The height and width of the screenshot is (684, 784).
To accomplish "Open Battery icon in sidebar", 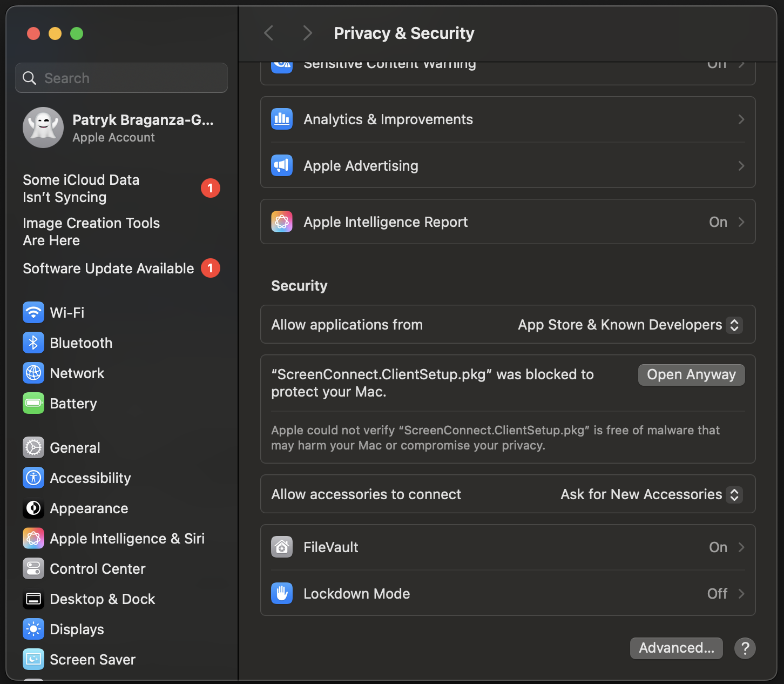I will [33, 403].
